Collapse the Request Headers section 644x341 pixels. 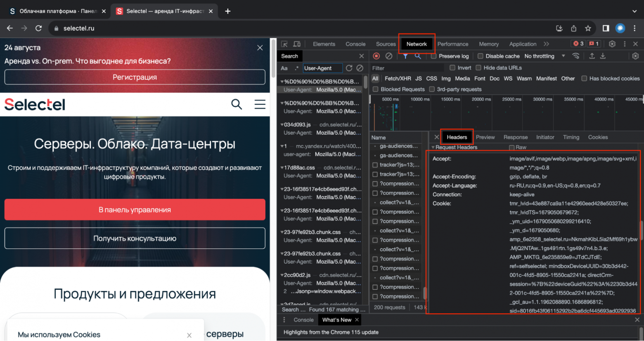433,148
